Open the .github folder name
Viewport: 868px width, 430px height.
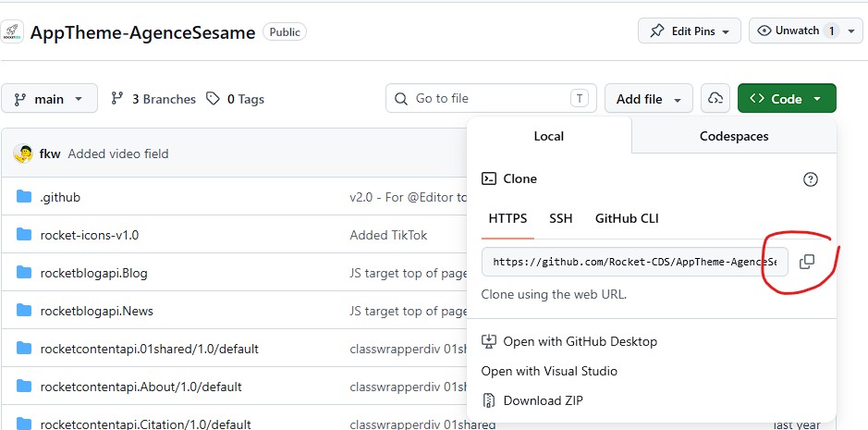(60, 197)
